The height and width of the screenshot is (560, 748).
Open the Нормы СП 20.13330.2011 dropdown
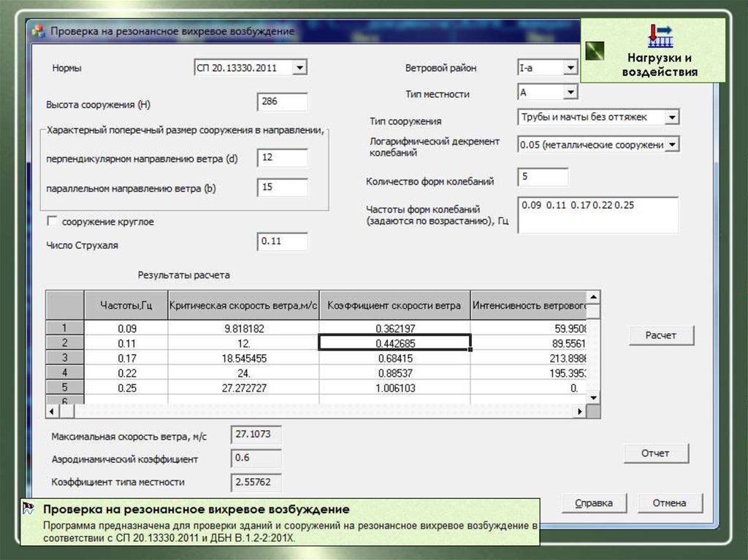tap(299, 68)
